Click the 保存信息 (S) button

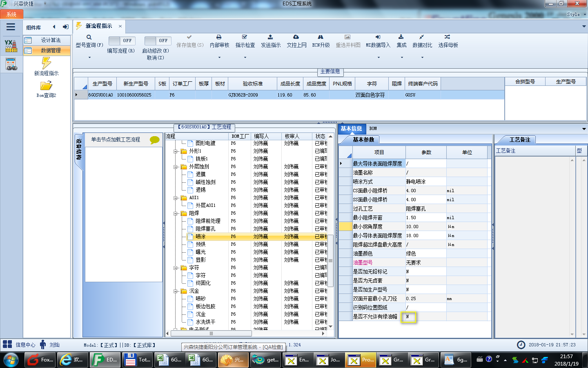coord(190,42)
